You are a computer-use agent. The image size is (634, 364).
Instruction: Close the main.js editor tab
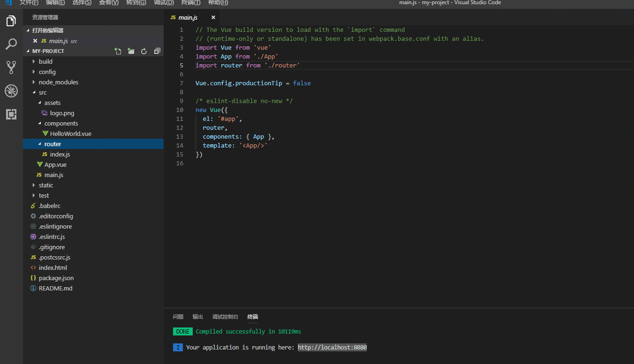pos(213,17)
